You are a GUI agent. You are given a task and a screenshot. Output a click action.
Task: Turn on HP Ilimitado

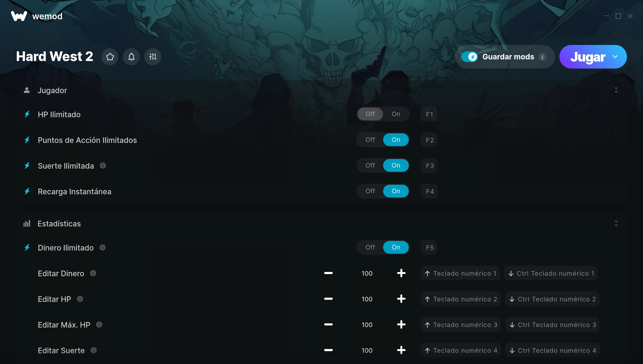[x=396, y=114]
